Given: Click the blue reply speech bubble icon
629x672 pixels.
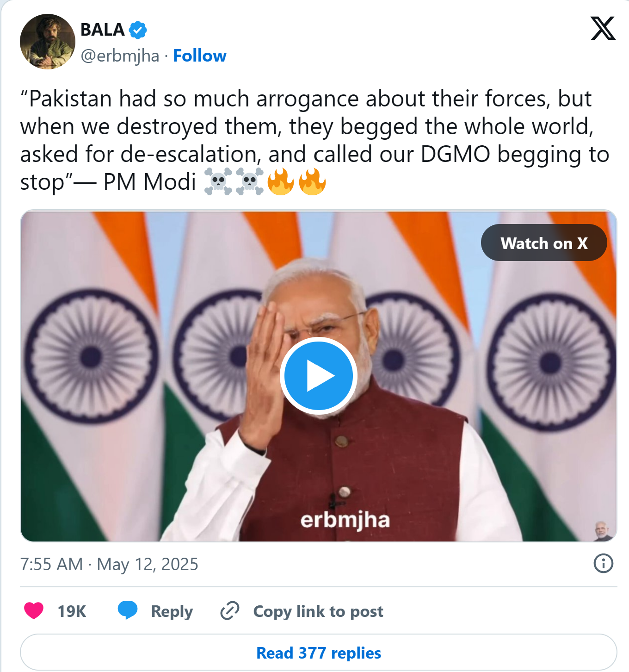Looking at the screenshot, I should click(x=128, y=610).
